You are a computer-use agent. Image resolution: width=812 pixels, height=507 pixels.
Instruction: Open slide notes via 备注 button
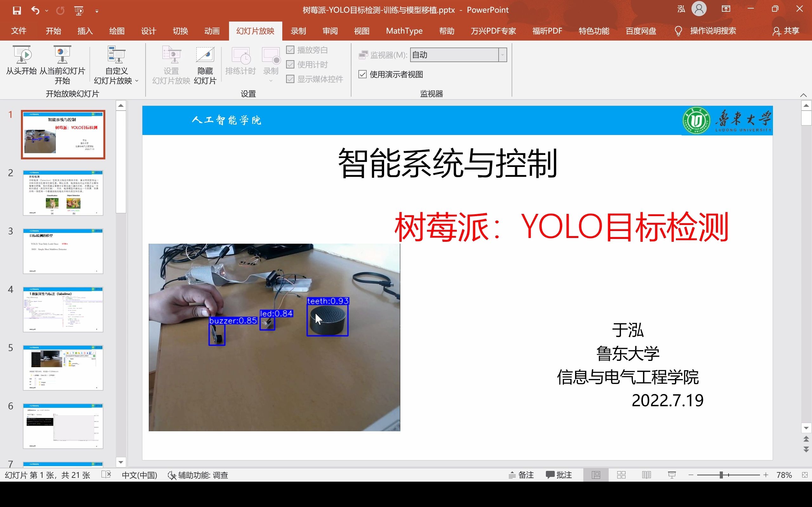[x=521, y=475]
